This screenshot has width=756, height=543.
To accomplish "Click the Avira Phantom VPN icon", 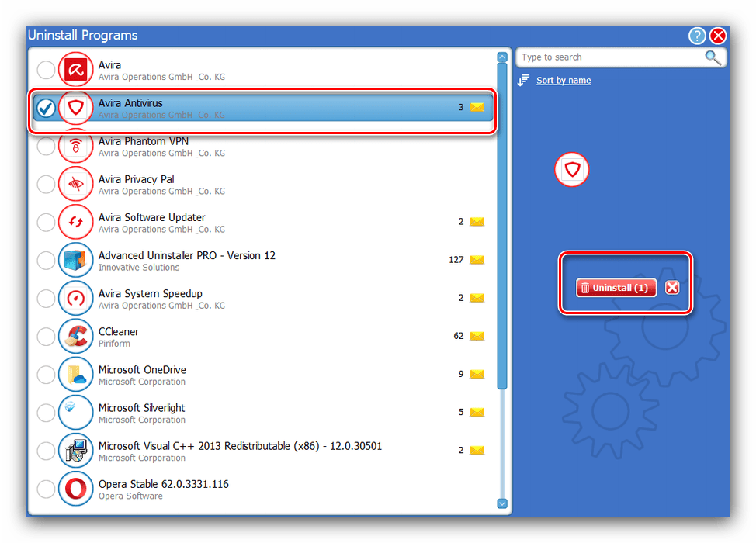I will point(75,147).
